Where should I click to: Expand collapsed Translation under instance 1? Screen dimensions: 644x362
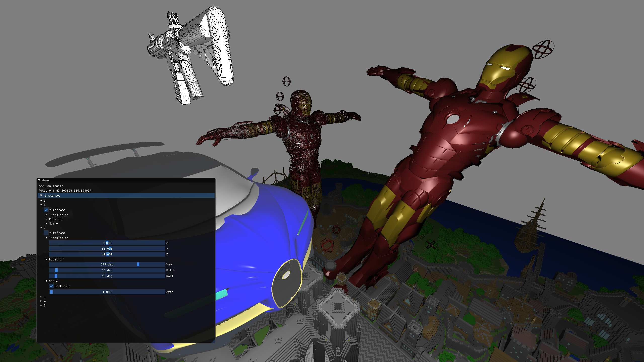point(47,215)
